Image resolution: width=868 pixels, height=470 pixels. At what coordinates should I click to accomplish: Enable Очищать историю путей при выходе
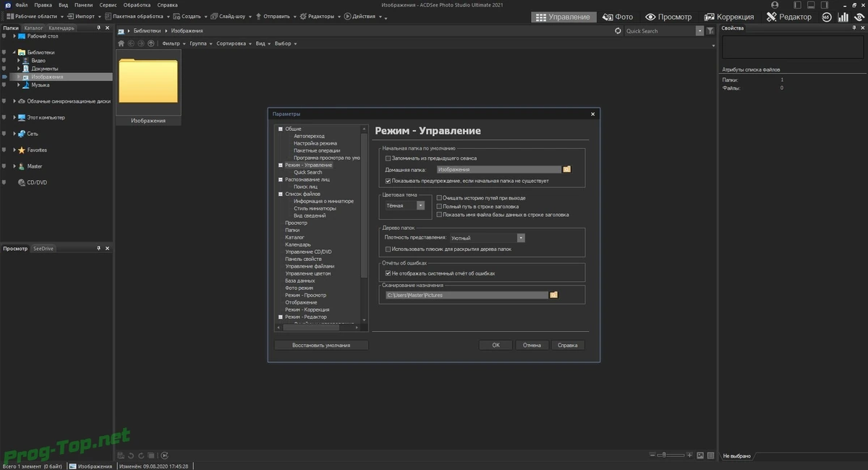[439, 197]
